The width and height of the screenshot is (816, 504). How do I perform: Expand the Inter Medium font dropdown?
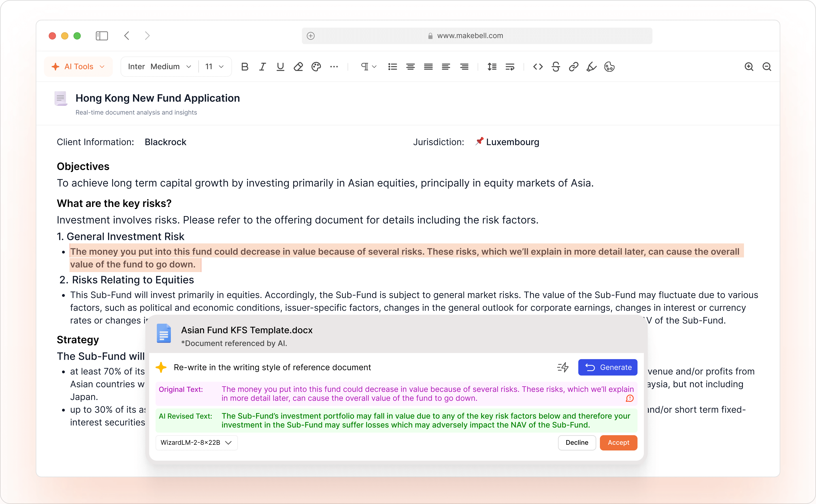coord(159,67)
